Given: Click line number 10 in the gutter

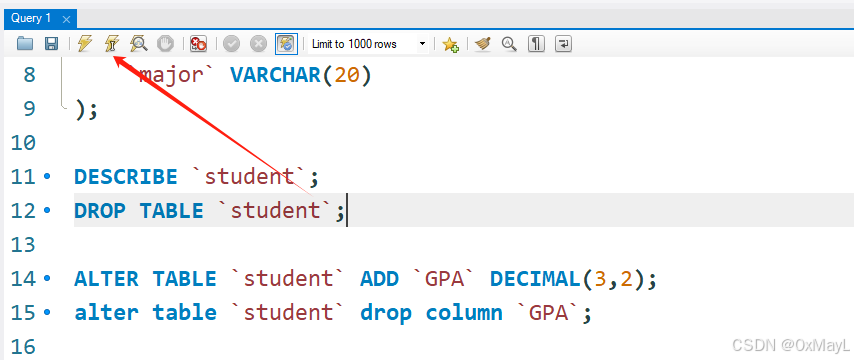Looking at the screenshot, I should tap(24, 143).
